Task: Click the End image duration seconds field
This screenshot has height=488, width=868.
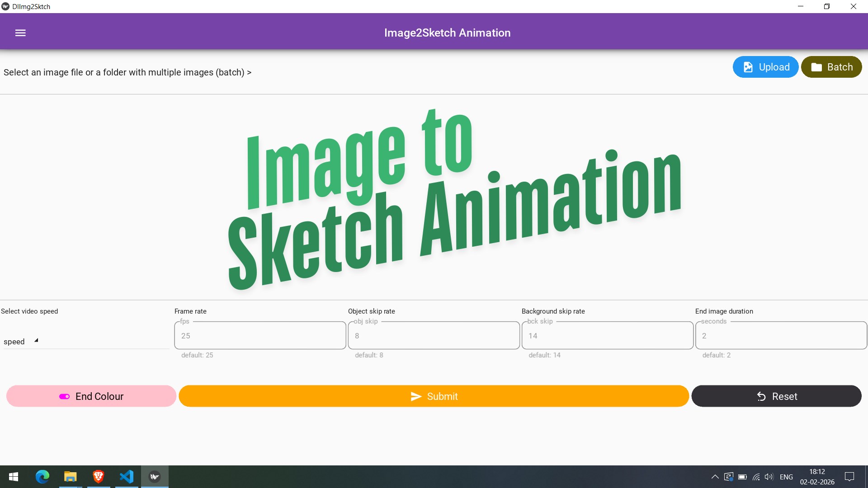Action: pos(781,336)
